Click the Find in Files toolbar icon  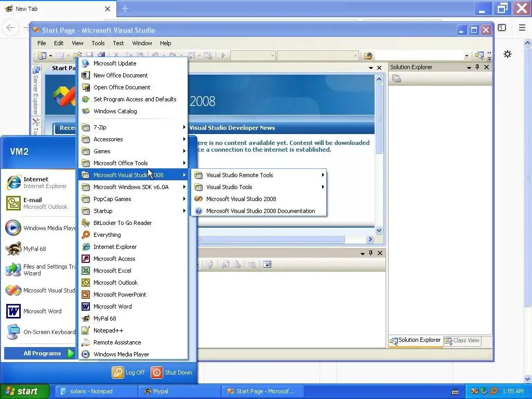pyautogui.click(x=368, y=55)
